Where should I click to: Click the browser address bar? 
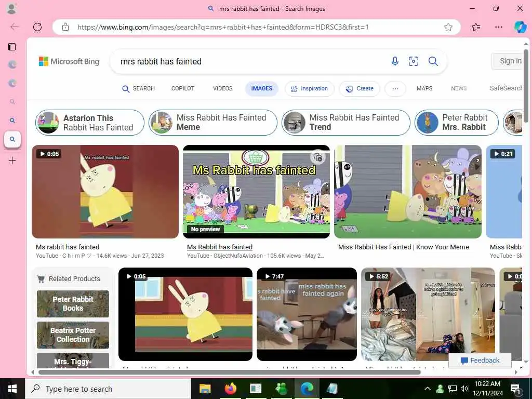tap(257, 27)
